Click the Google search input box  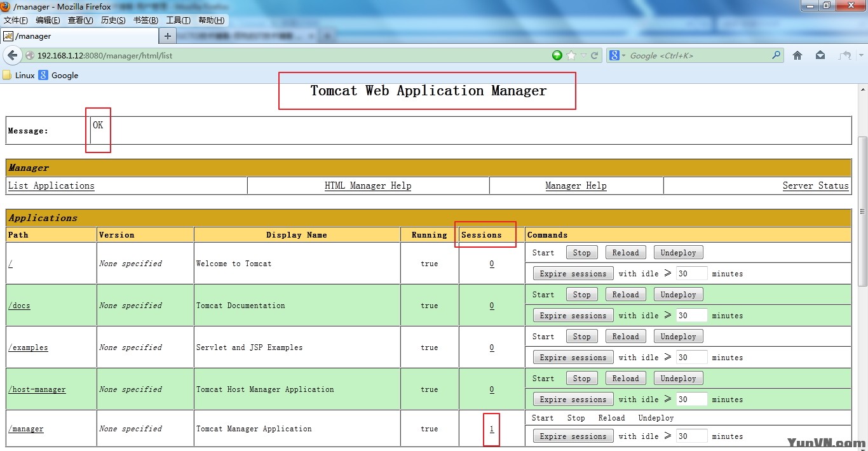tap(699, 55)
